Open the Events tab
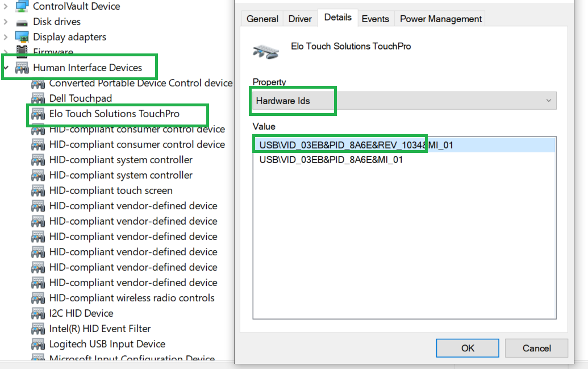The image size is (588, 369). [x=375, y=19]
